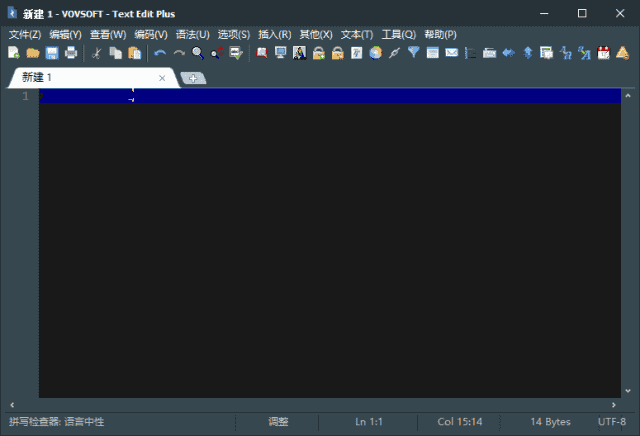Click the Print toolbar icon
Image resolution: width=640 pixels, height=436 pixels.
(70, 53)
